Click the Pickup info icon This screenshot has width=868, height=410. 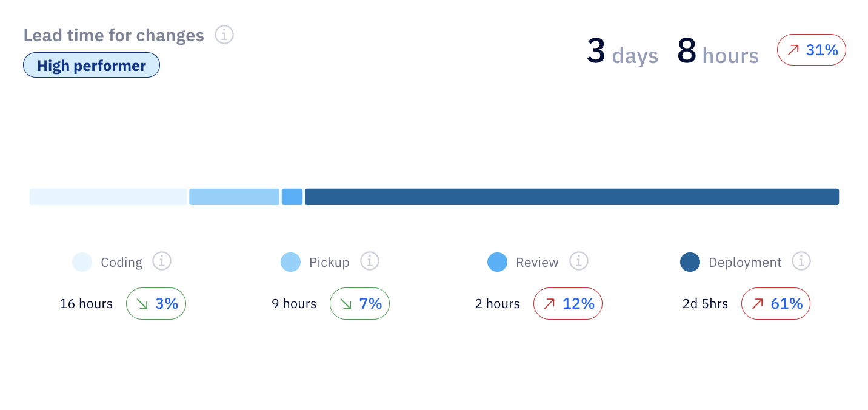click(x=370, y=261)
